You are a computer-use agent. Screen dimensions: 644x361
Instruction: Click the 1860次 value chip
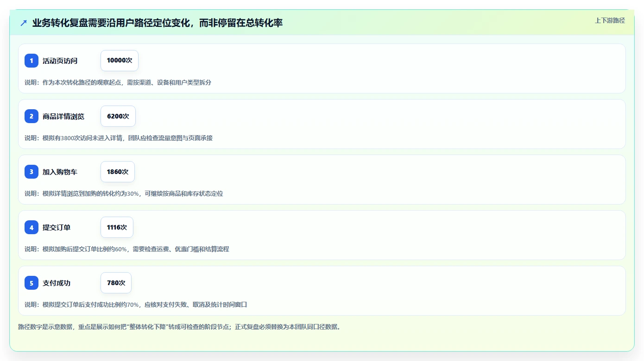tap(118, 172)
